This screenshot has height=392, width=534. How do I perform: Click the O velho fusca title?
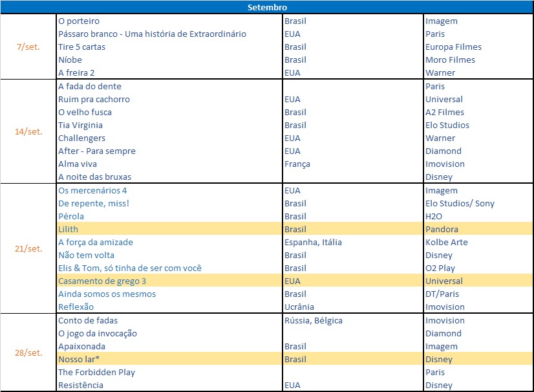85,112
